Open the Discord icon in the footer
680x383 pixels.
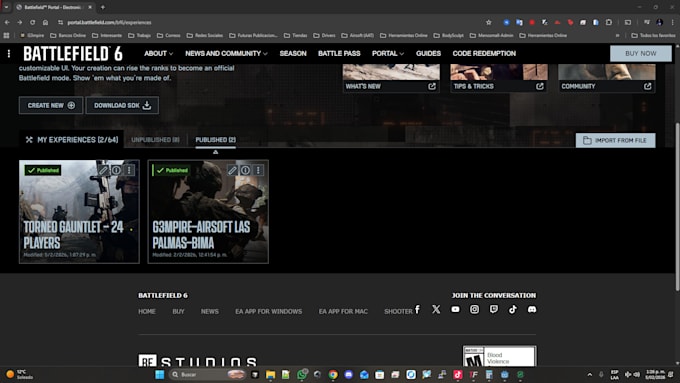coord(532,309)
